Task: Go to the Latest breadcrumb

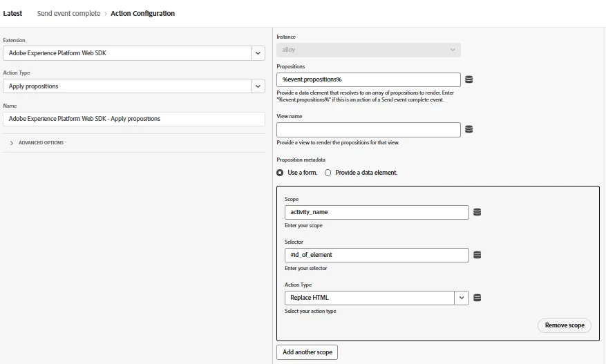Action: tap(12, 14)
